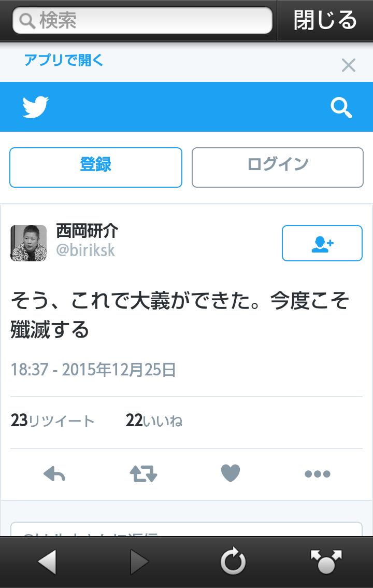Reload the page with refresh icon
The image size is (373, 588).
[x=233, y=562]
